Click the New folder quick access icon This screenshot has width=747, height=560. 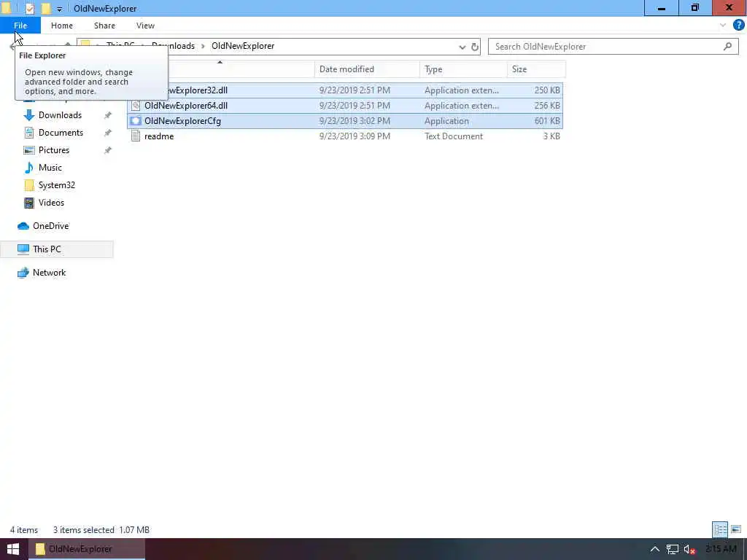[x=46, y=8]
